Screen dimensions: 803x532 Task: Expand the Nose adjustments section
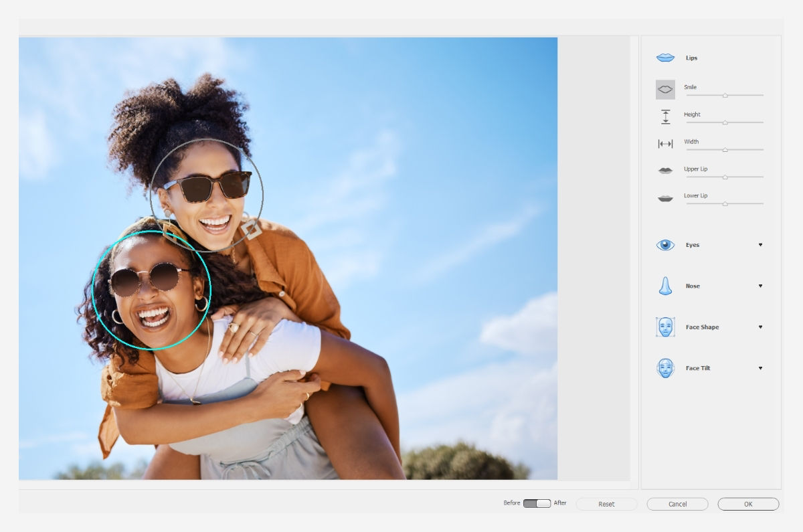[760, 286]
